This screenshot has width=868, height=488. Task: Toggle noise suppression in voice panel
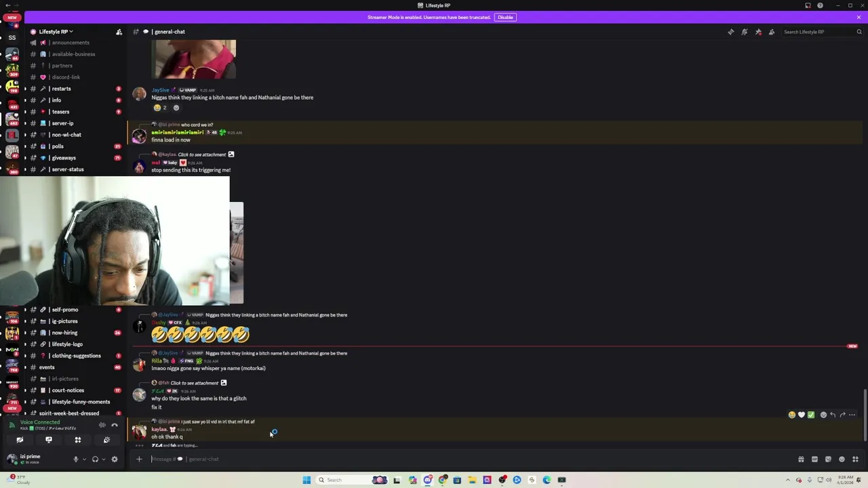click(102, 425)
